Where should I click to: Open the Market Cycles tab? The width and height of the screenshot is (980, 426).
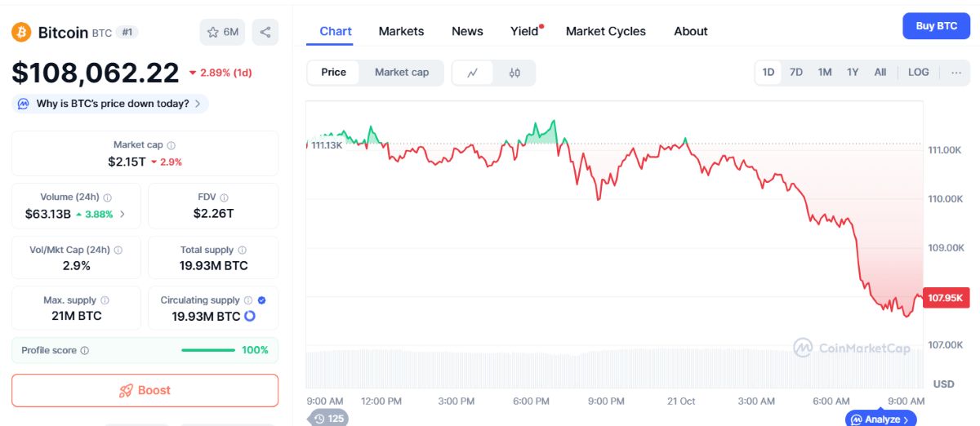[x=606, y=32]
